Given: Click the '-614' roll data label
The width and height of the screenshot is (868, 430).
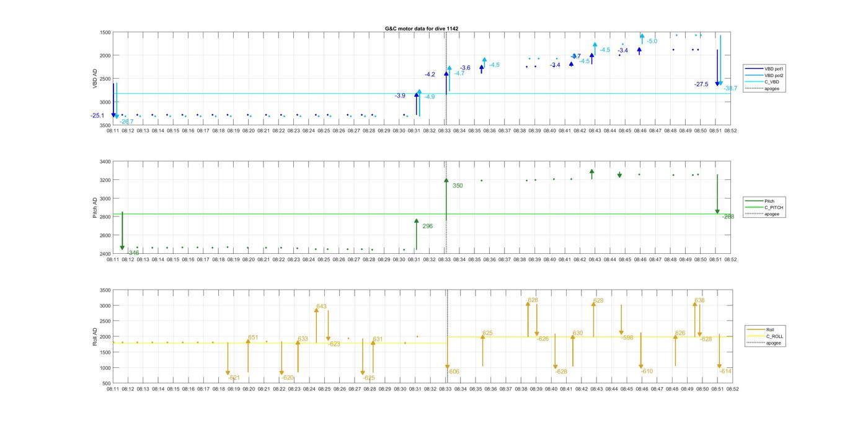Looking at the screenshot, I should coord(726,372).
